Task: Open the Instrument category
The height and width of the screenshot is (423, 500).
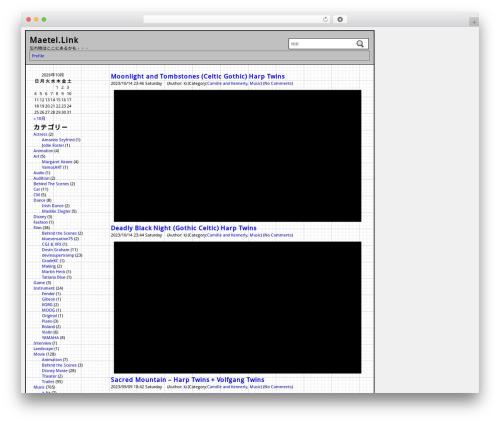Action: coord(44,288)
